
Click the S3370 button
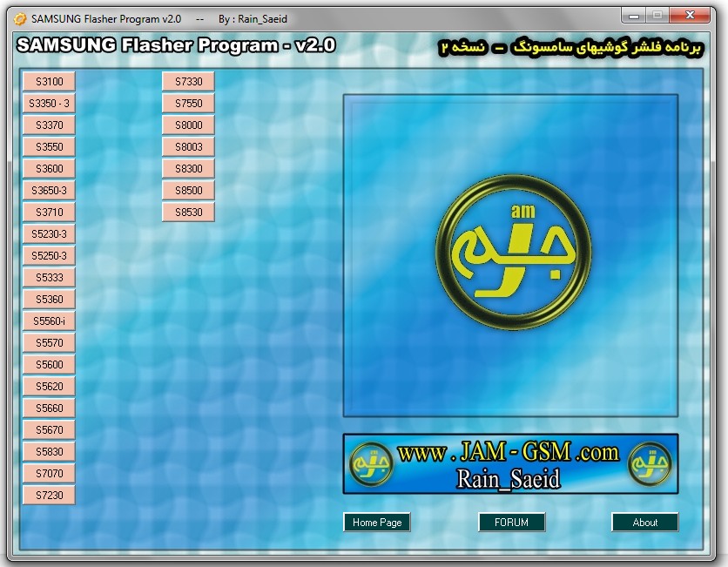50,125
